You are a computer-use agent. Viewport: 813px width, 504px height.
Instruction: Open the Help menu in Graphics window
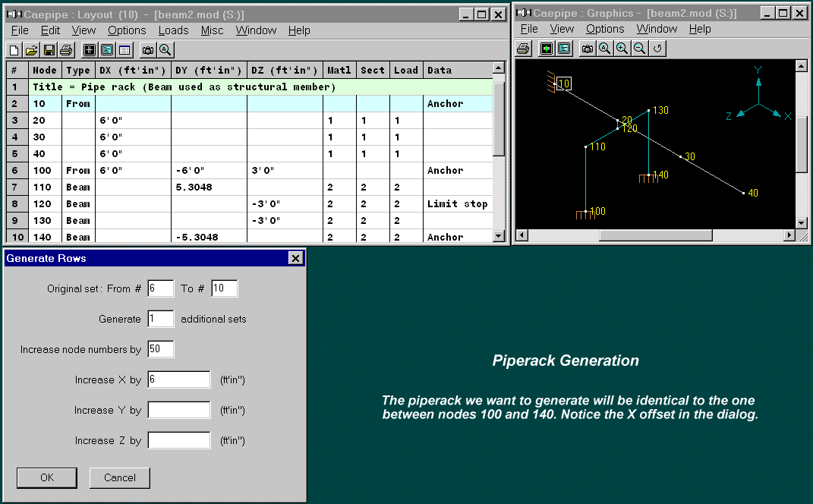(x=700, y=29)
